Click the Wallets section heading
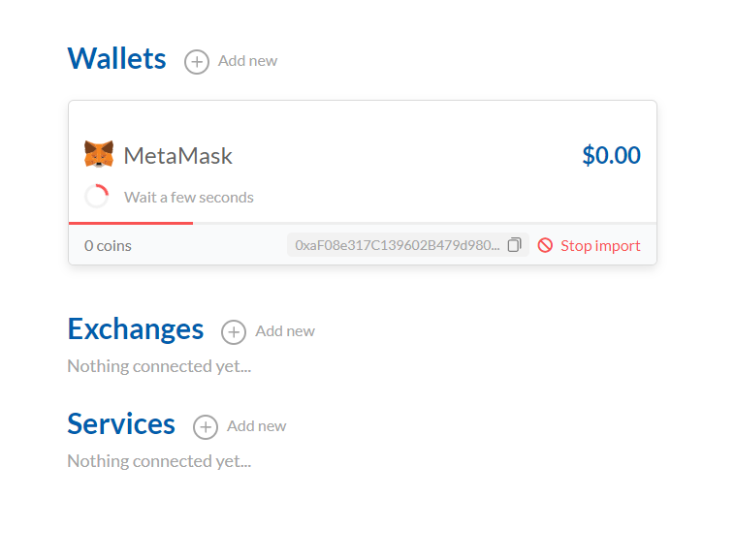 [x=116, y=58]
